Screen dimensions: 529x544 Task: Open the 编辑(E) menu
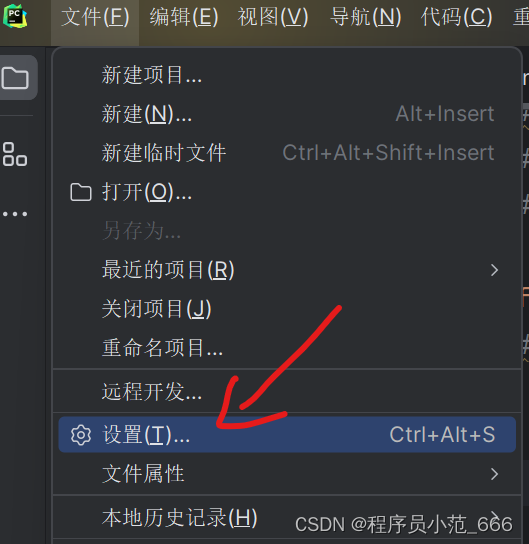[x=184, y=17]
